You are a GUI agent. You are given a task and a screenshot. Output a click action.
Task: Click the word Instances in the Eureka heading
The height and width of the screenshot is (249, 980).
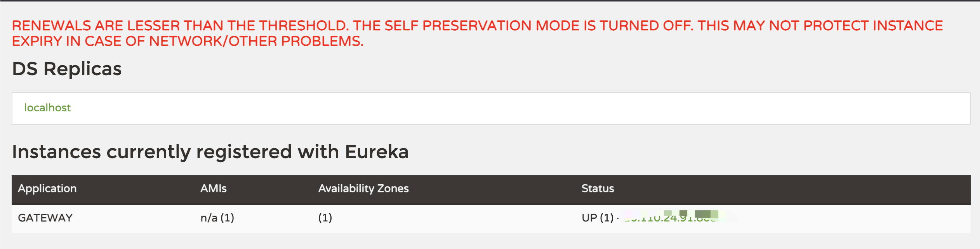(56, 152)
